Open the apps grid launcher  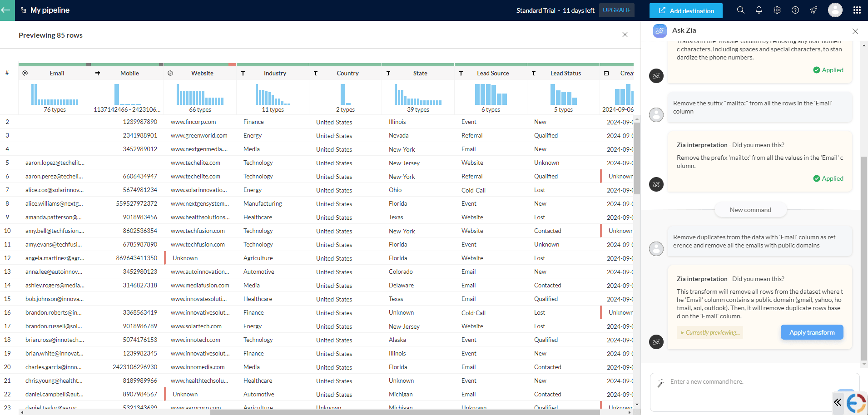tap(857, 10)
